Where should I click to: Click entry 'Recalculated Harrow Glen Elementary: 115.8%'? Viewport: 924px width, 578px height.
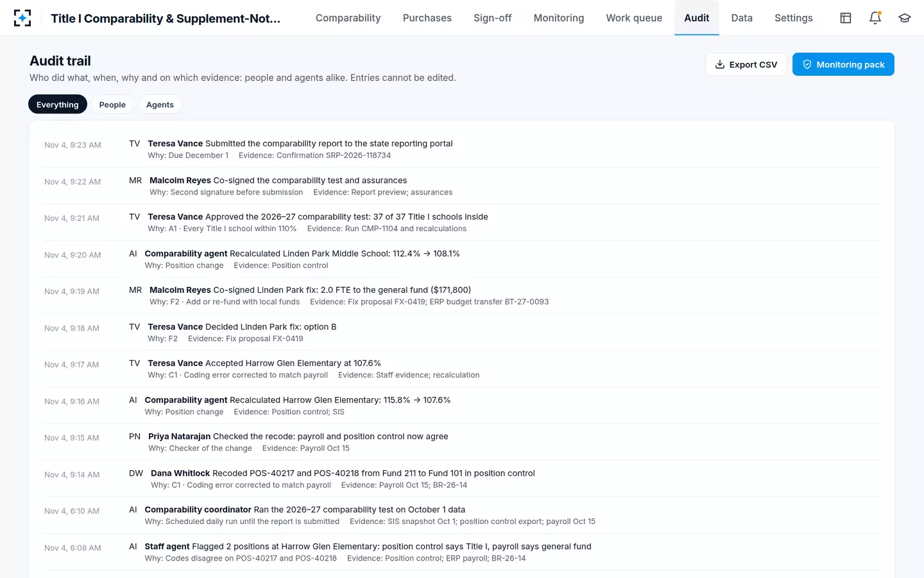tap(463, 406)
